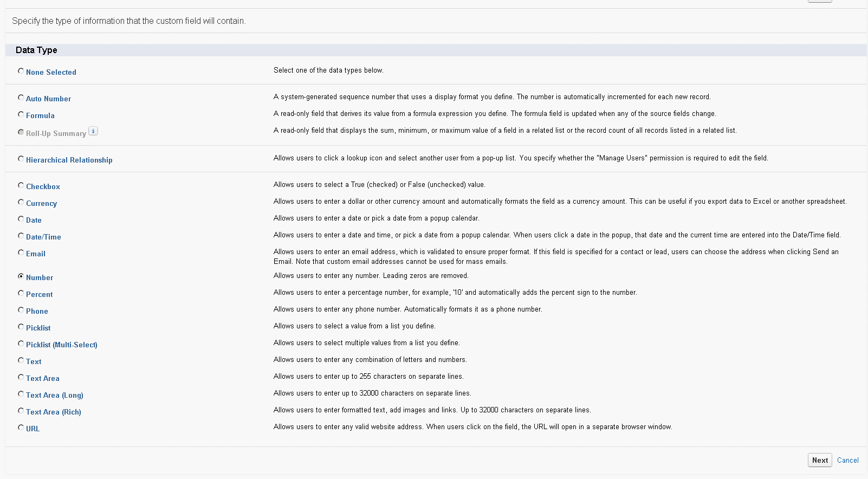Select the Checkbox data type radio
868x479 pixels.
click(x=21, y=185)
